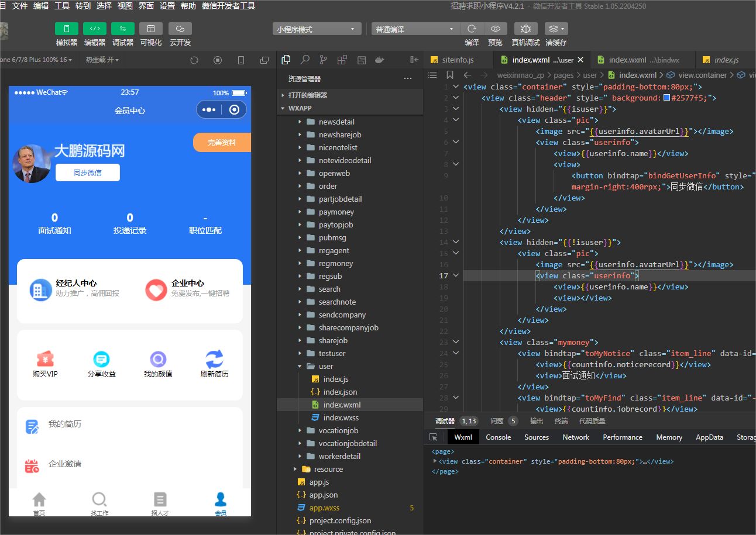Screen dimensions: 756x535
Task: Select index.wxss file in the user folder
Action: click(x=341, y=418)
